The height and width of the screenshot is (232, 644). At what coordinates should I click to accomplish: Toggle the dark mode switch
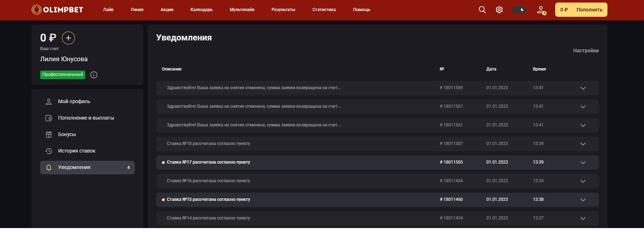(519, 10)
